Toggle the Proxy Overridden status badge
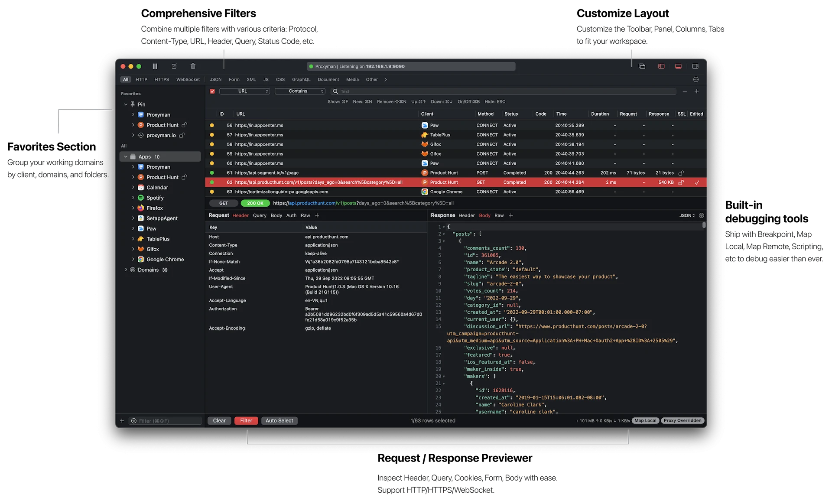The image size is (832, 504). 682,421
